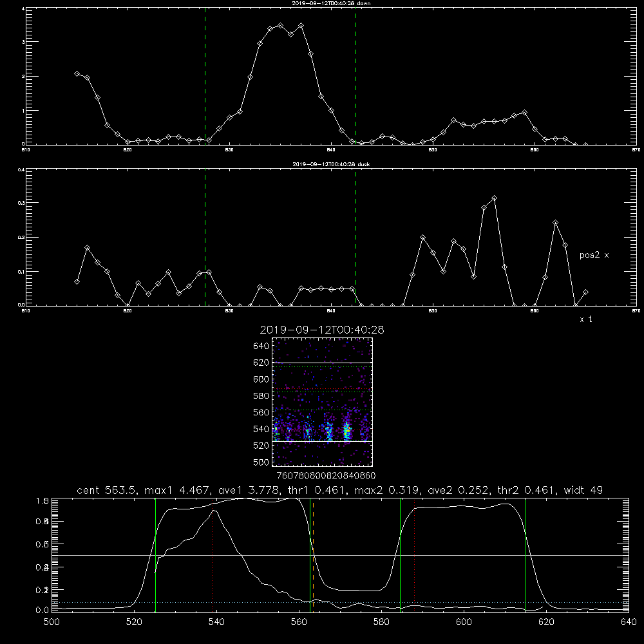Click the large timestamp title above the spectrogram
644x644 pixels.
pyautogui.click(x=322, y=330)
